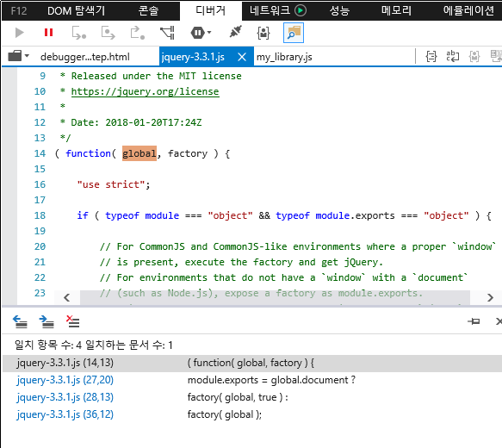Click the "use strict" string
502x448 pixels.
coord(111,184)
